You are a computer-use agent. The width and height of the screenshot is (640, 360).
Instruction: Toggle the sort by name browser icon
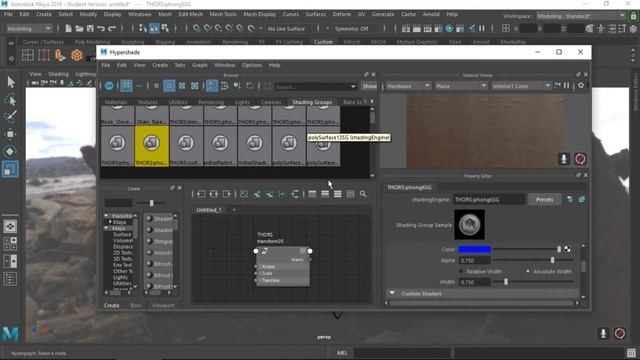pos(212,86)
